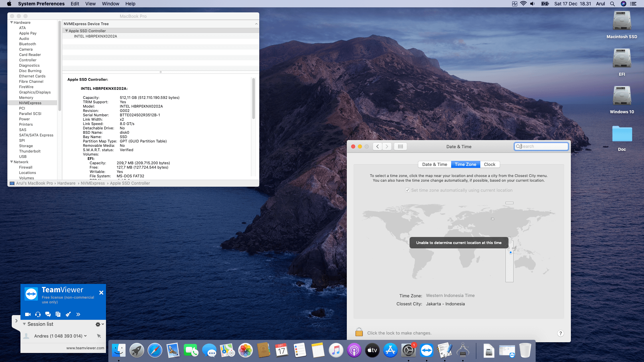Screen dimensions: 644x362
Task: Collapse the TeamViewer side panel arrow
Action: 16,321
